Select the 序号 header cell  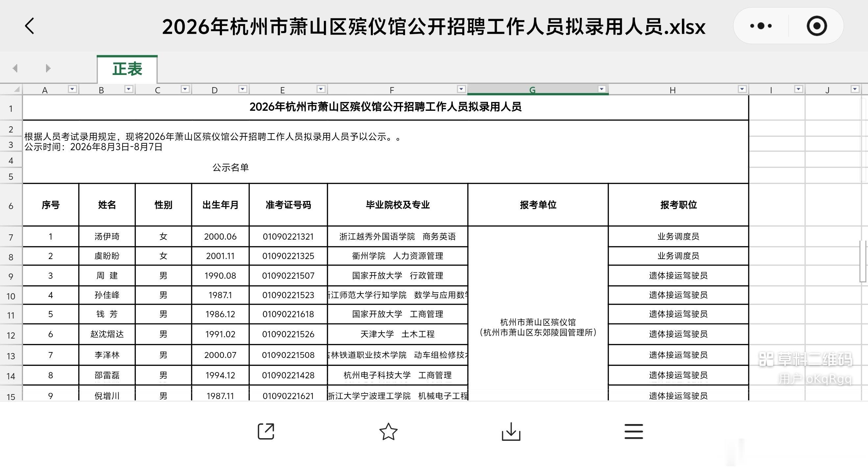coord(51,205)
